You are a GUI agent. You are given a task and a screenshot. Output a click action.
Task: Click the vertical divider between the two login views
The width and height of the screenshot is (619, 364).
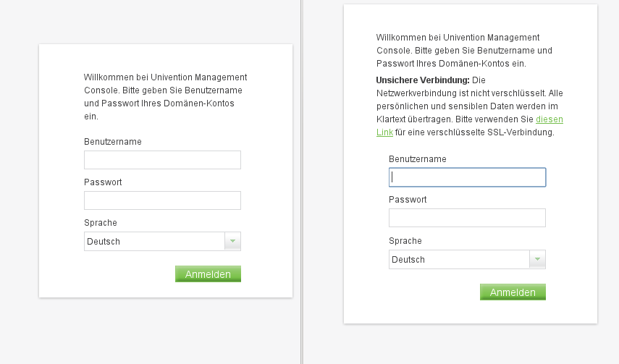pyautogui.click(x=302, y=182)
